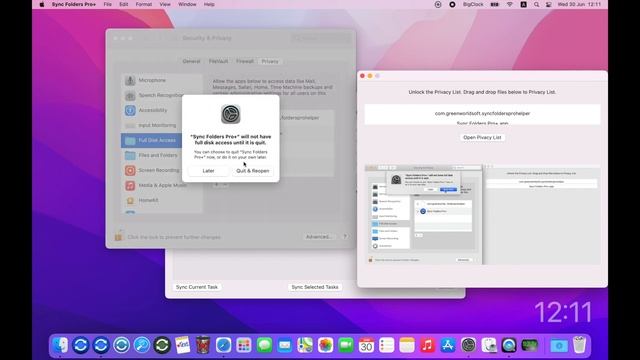Viewport: 640px width, 360px height.
Task: Open Downloads folder in the Dock
Action: pyautogui.click(x=559, y=345)
